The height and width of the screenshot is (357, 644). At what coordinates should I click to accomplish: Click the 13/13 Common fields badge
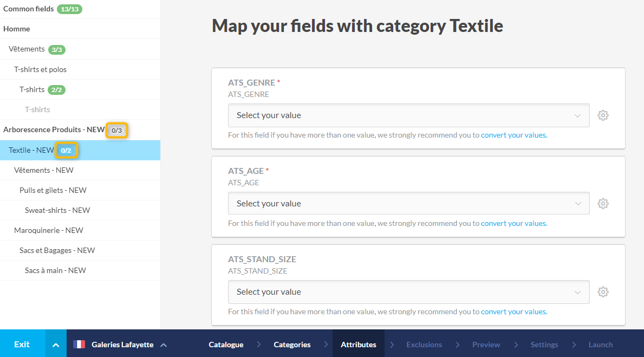pyautogui.click(x=69, y=9)
